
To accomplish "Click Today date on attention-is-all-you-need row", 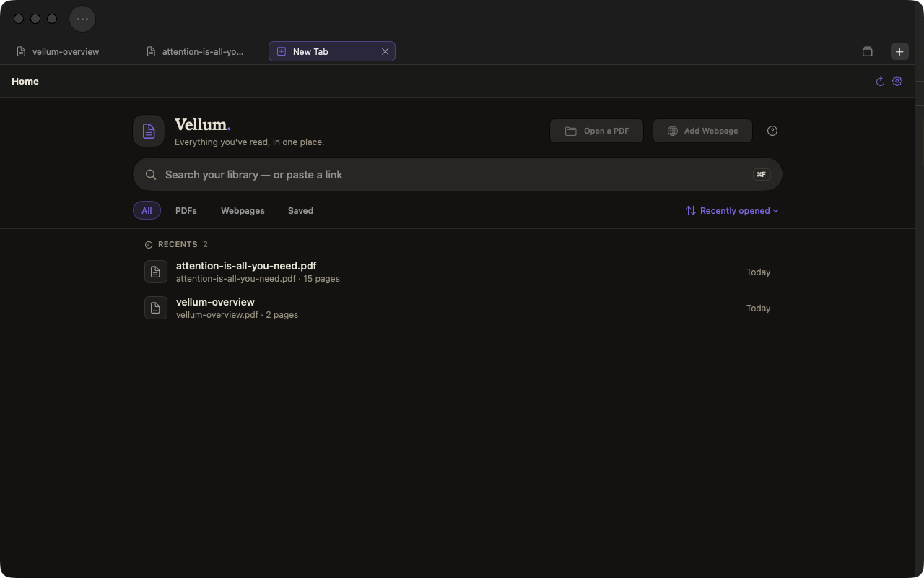I will tap(759, 272).
